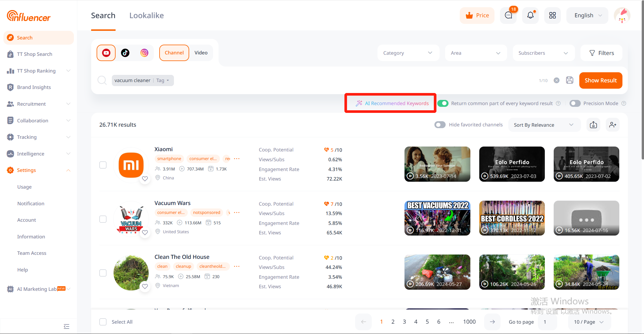Toggle Hide favorited channels switch
Screen dimensions: 644x334
440,125
